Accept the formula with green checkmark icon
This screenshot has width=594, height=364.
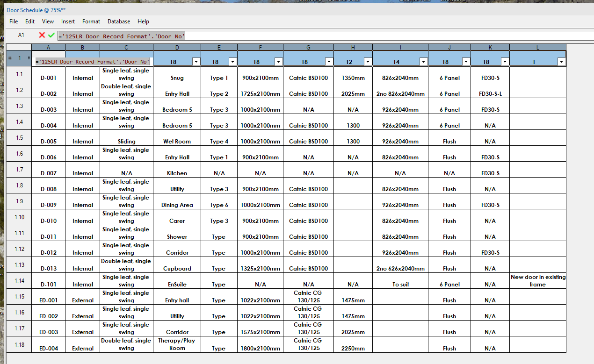[51, 35]
